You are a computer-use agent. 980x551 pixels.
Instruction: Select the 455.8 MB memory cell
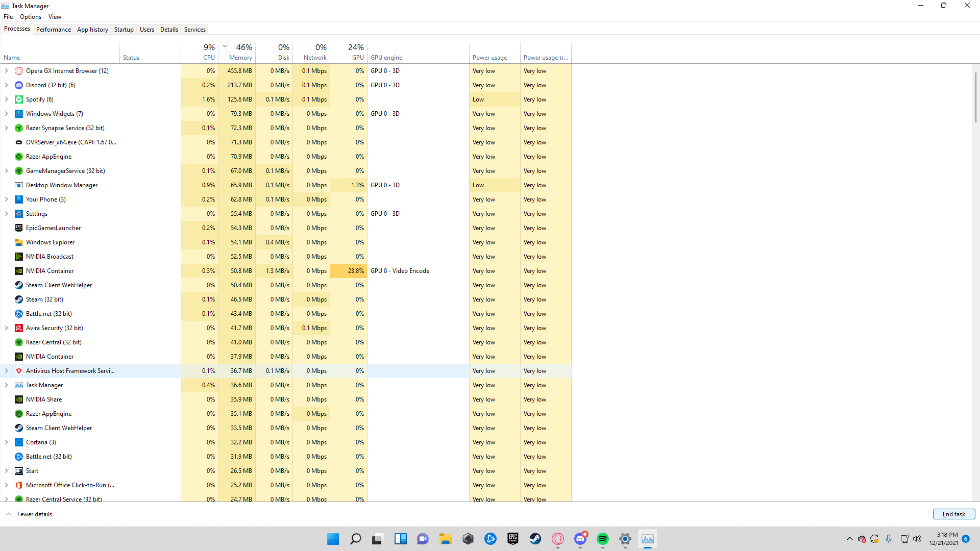point(237,71)
